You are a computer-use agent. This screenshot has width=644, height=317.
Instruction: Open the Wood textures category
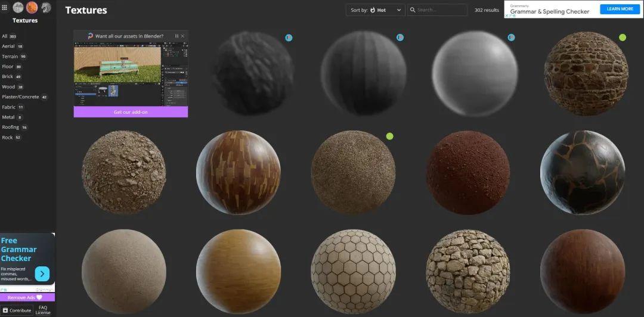tap(8, 87)
